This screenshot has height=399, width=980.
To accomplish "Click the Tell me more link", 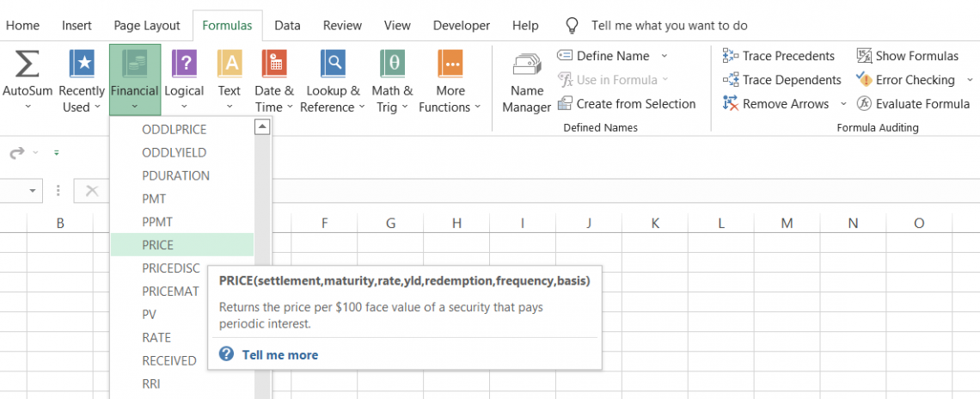I will pos(279,354).
